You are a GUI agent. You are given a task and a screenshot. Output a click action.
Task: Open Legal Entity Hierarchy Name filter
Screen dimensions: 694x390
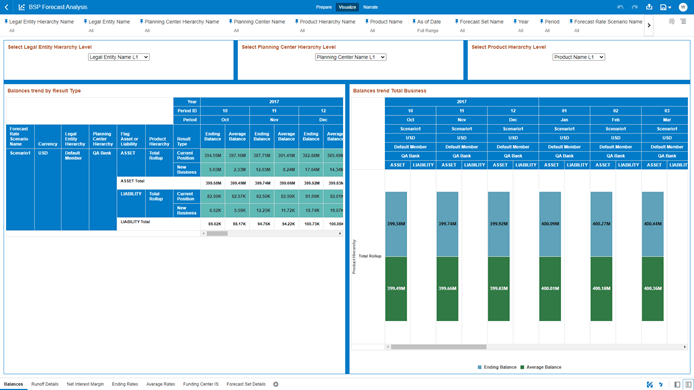click(41, 22)
